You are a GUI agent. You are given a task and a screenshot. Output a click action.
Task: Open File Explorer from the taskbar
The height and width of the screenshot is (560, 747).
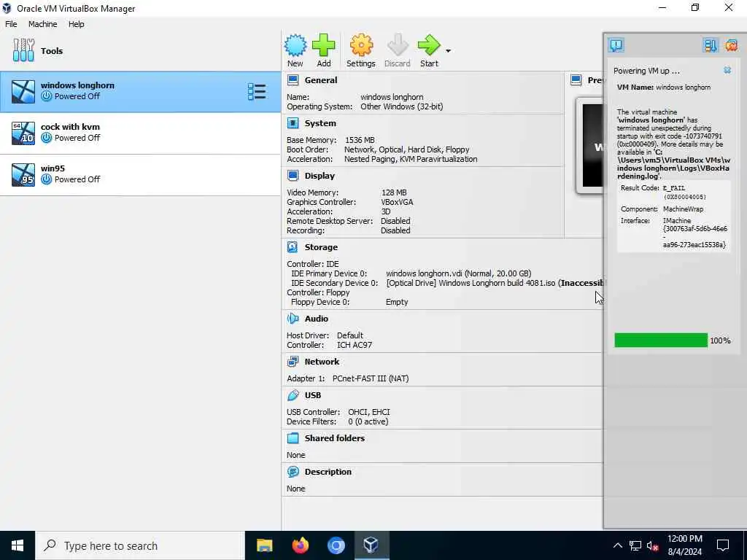pos(264,545)
